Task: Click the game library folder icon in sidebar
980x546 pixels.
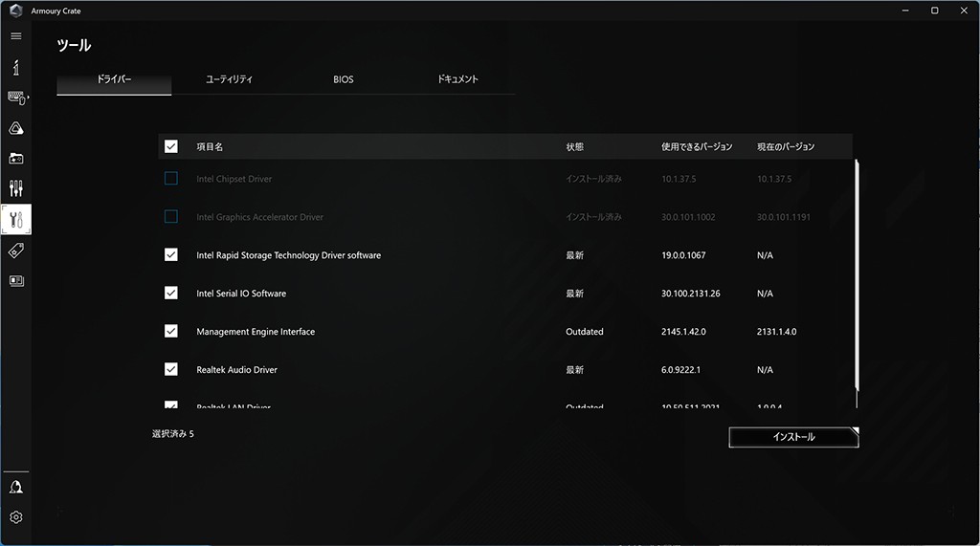Action: point(16,159)
